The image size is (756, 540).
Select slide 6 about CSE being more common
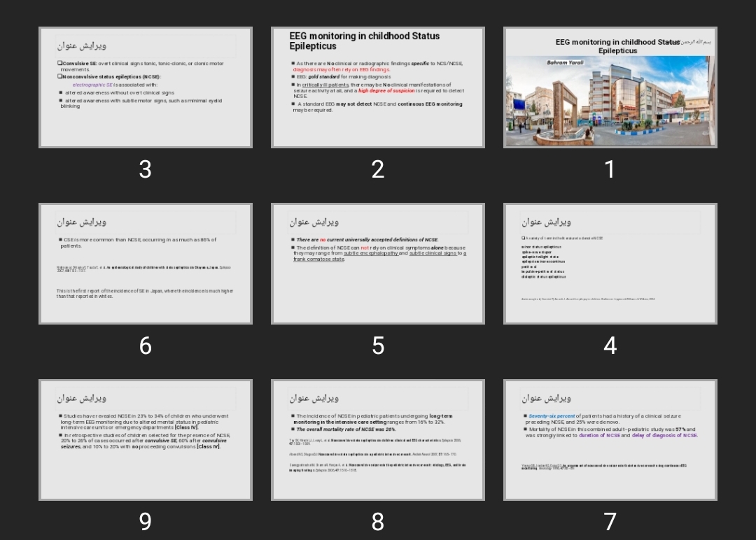(x=146, y=264)
